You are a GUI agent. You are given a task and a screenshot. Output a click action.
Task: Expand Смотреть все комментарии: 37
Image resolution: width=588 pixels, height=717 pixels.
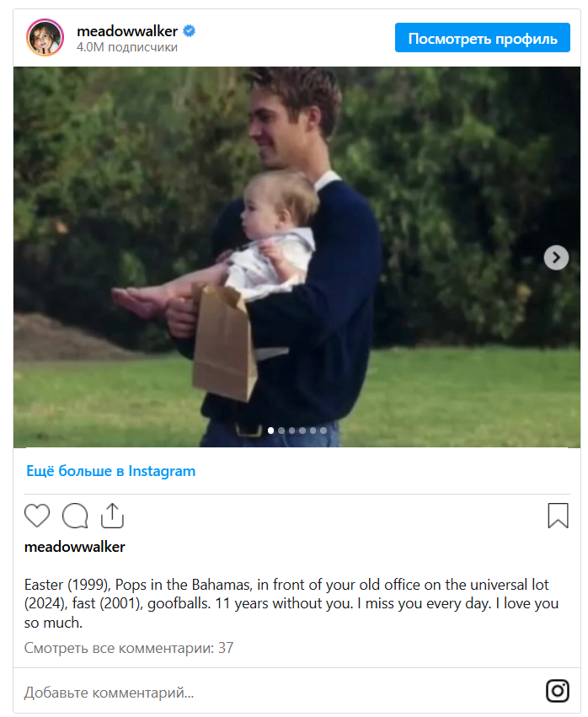tap(129, 648)
